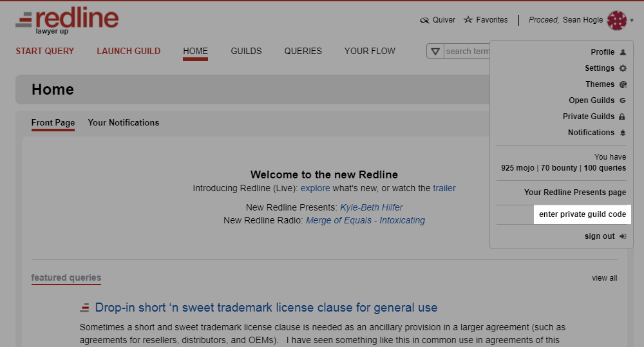The width and height of the screenshot is (644, 347).
Task: Follow the trailer link
Action: [444, 188]
